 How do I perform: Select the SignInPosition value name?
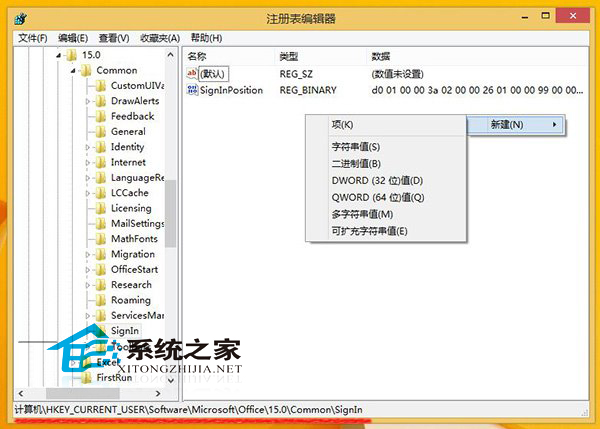click(231, 90)
